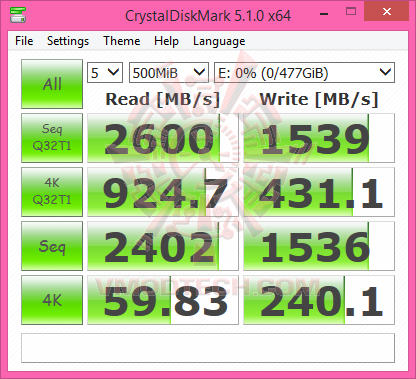Select the Seq read result 2402

coord(163,246)
